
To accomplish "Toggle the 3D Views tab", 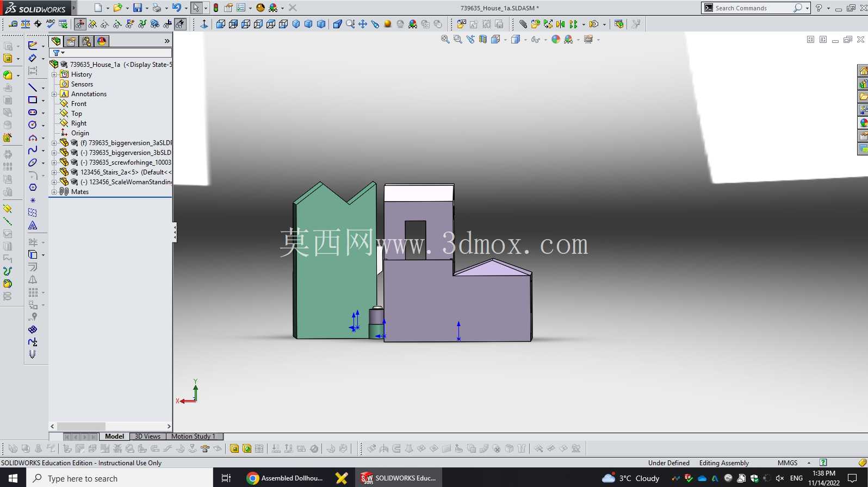I will click(x=147, y=436).
